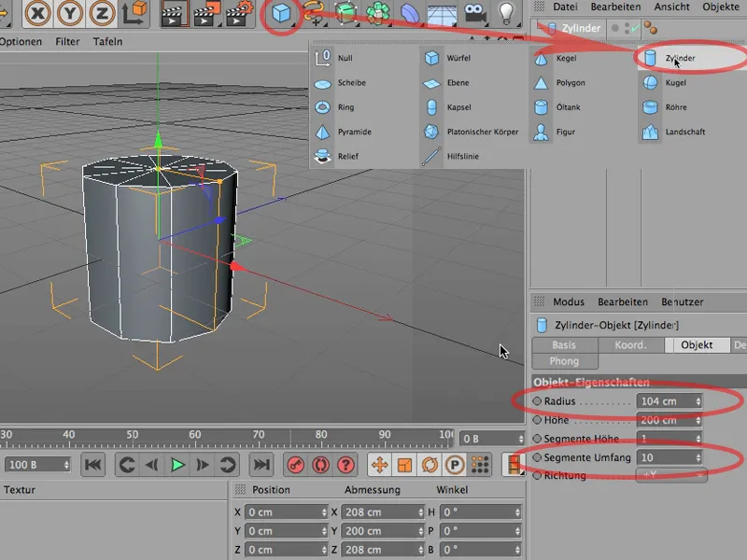Jump to the animation start
The height and width of the screenshot is (560, 747).
(x=92, y=465)
